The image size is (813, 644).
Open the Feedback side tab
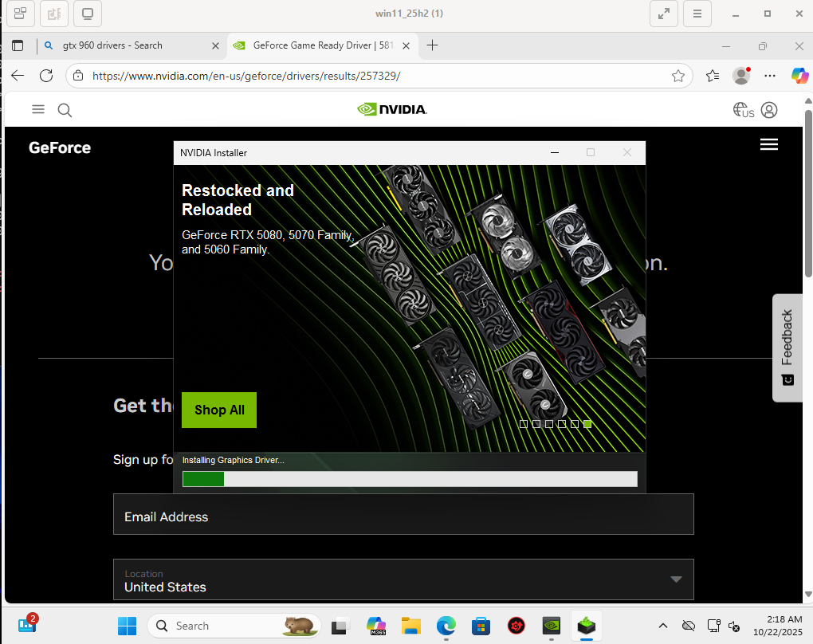787,348
